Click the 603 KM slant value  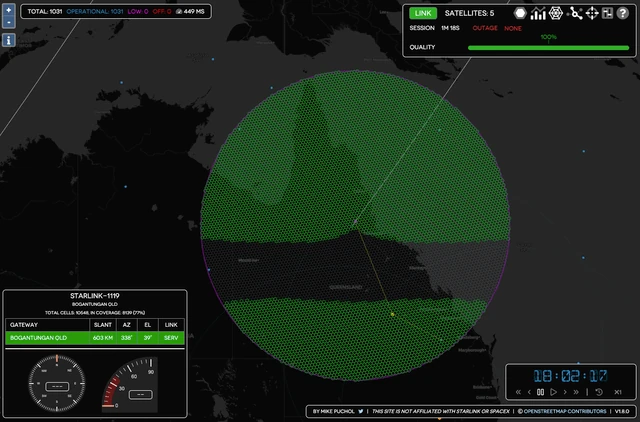click(102, 338)
